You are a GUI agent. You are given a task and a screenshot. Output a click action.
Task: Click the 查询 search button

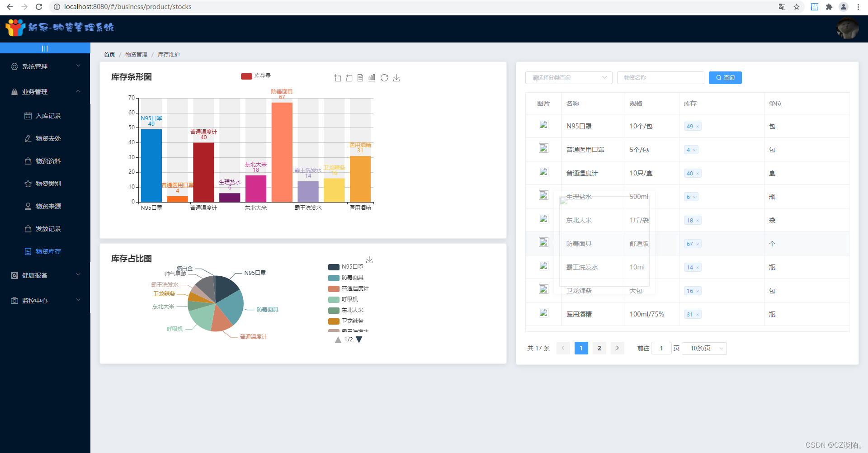click(x=725, y=78)
